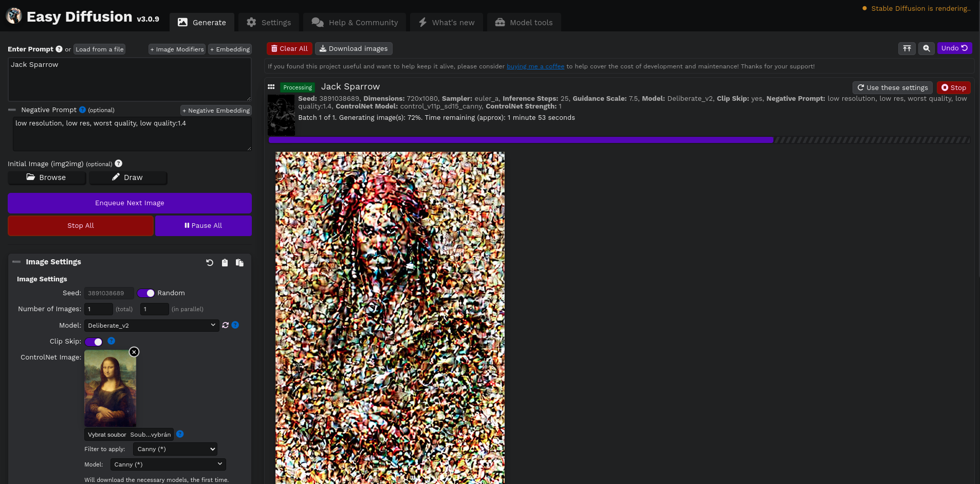The image size is (980, 484).
Task: Click the Enqueue Next Image button
Action: point(130,203)
